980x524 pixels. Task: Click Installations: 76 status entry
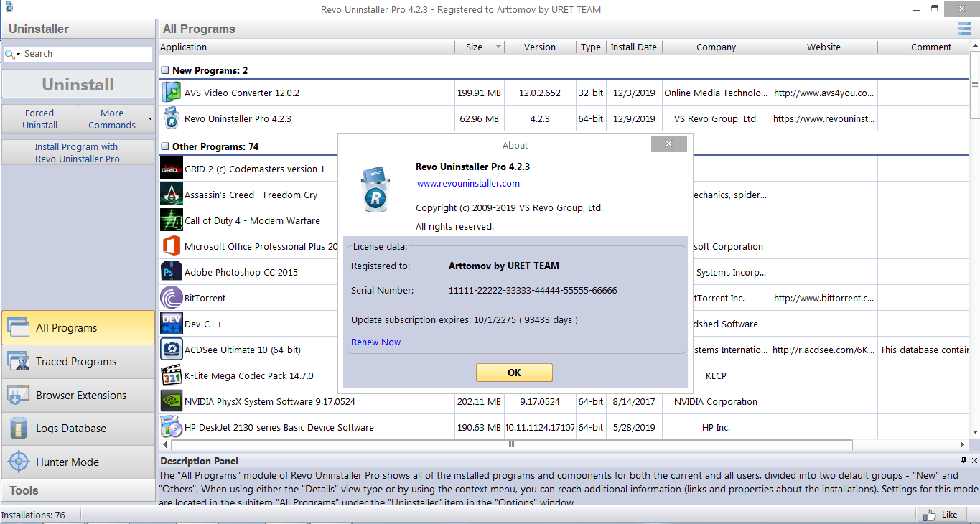click(x=33, y=515)
